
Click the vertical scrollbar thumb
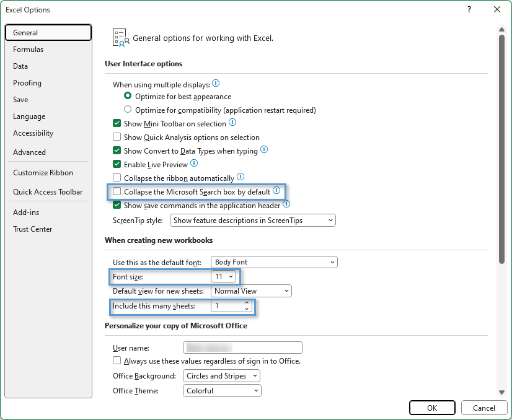[x=501, y=149]
